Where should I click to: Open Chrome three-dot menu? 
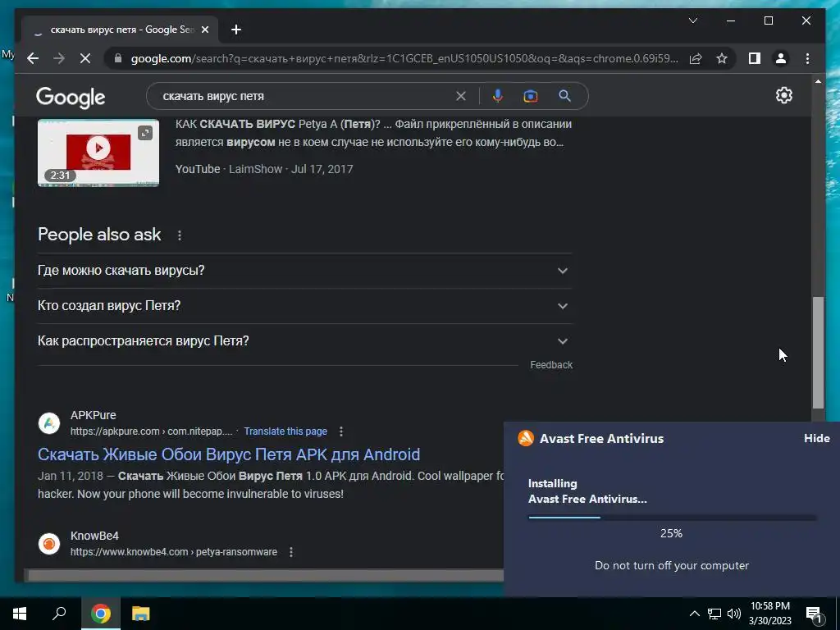(x=807, y=58)
